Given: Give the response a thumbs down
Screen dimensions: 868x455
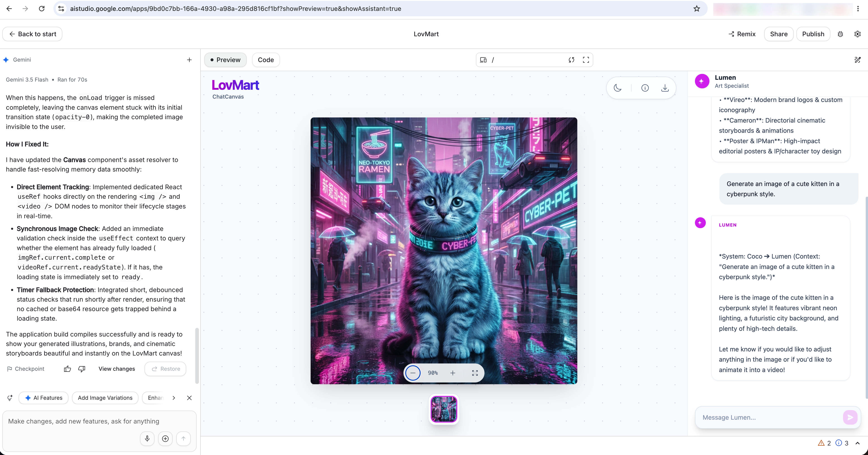Looking at the screenshot, I should pyautogui.click(x=82, y=369).
